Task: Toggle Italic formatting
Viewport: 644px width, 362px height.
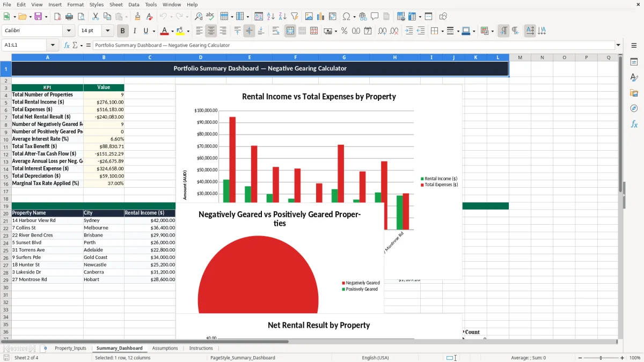Action: point(134,31)
